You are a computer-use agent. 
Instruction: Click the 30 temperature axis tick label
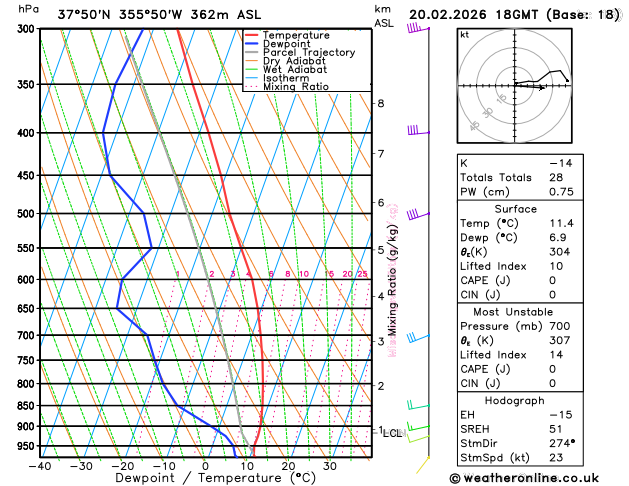[329, 466]
